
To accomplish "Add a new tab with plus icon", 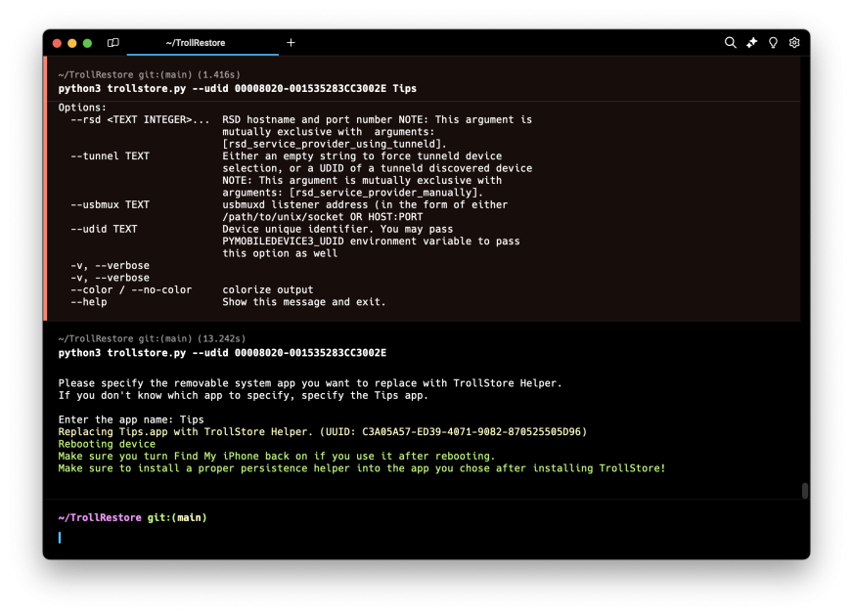I will click(292, 42).
